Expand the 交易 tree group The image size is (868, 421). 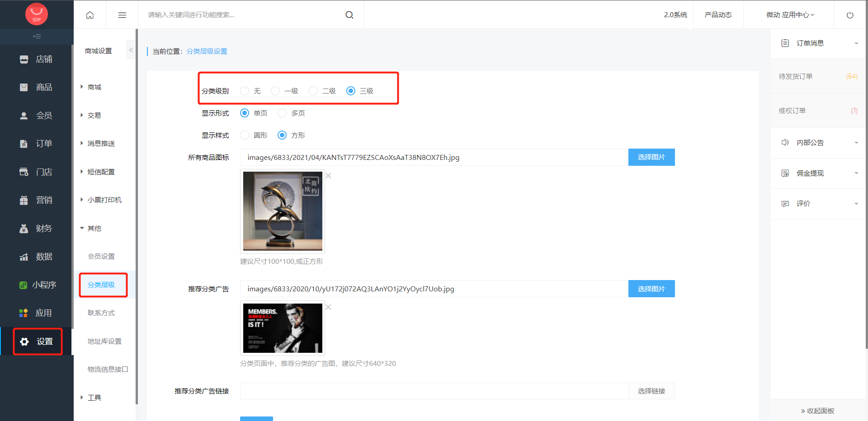coord(82,115)
